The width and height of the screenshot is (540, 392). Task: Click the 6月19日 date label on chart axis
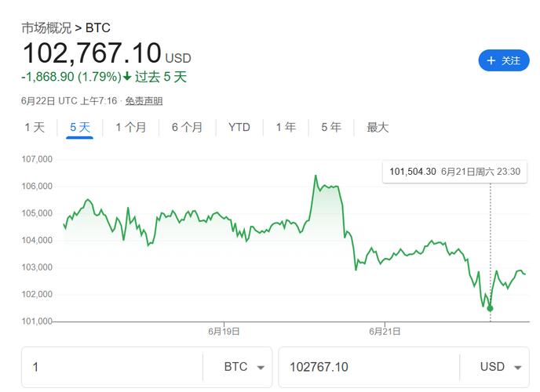(x=224, y=332)
